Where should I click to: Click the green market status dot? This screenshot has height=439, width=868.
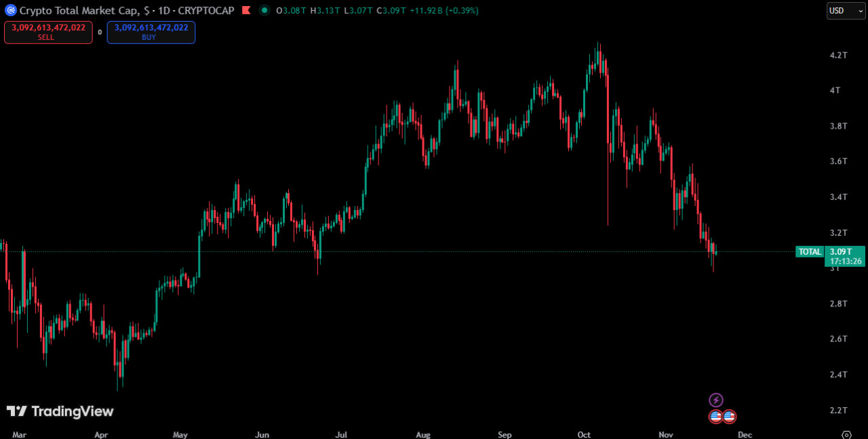pyautogui.click(x=264, y=11)
